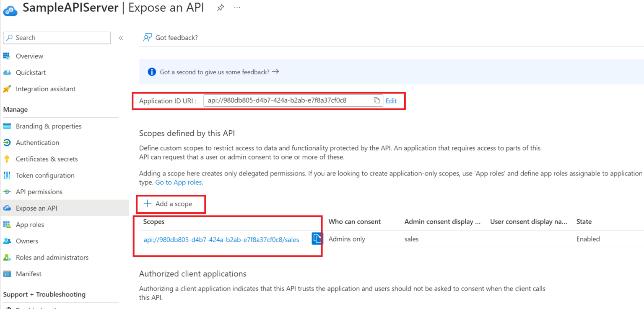
Task: Open the Manifest page
Action: [x=27, y=273]
